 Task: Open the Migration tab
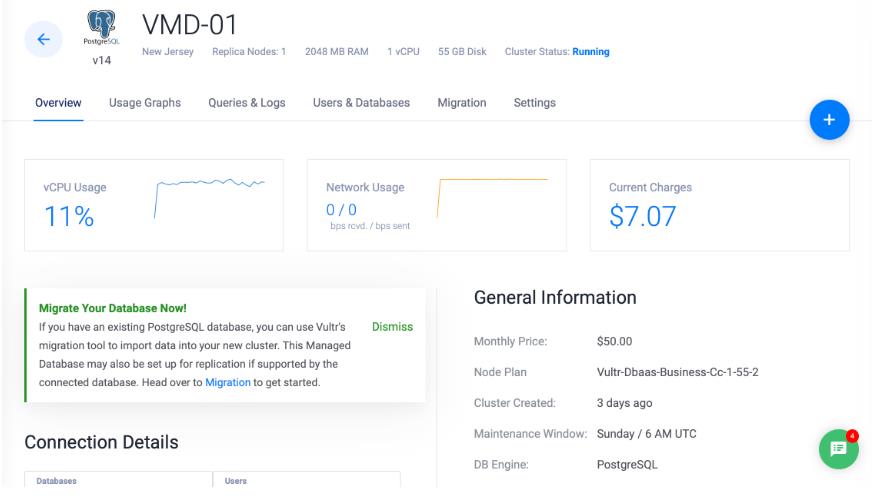pos(461,103)
